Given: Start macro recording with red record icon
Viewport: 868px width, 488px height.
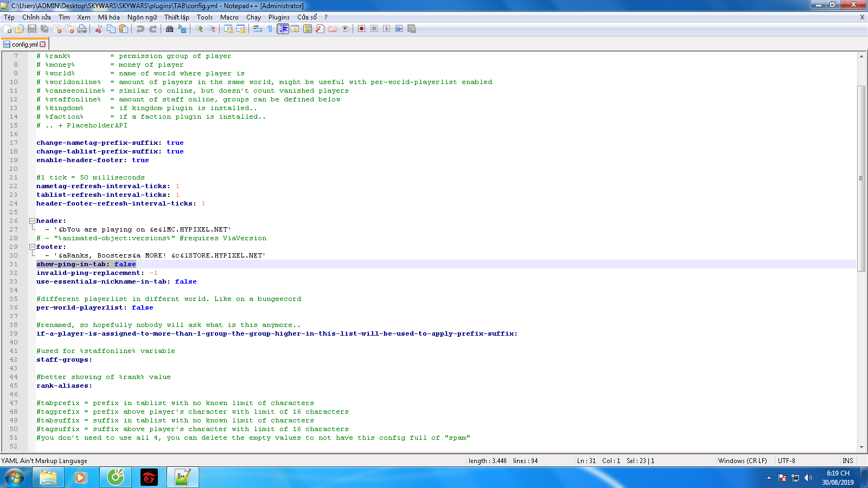Looking at the screenshot, I should pyautogui.click(x=361, y=29).
